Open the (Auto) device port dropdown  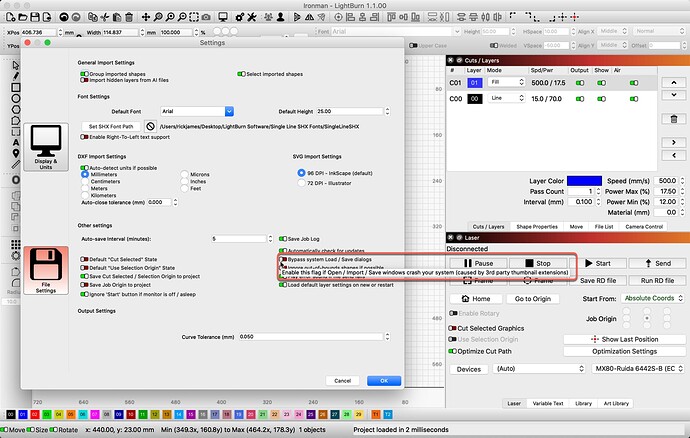tap(539, 368)
